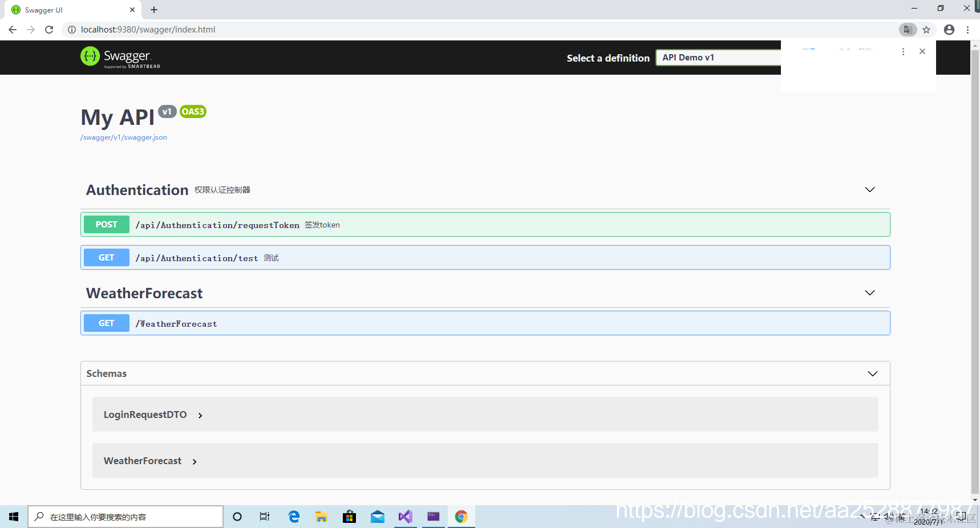
Task: Click the My API title
Action: click(x=118, y=117)
